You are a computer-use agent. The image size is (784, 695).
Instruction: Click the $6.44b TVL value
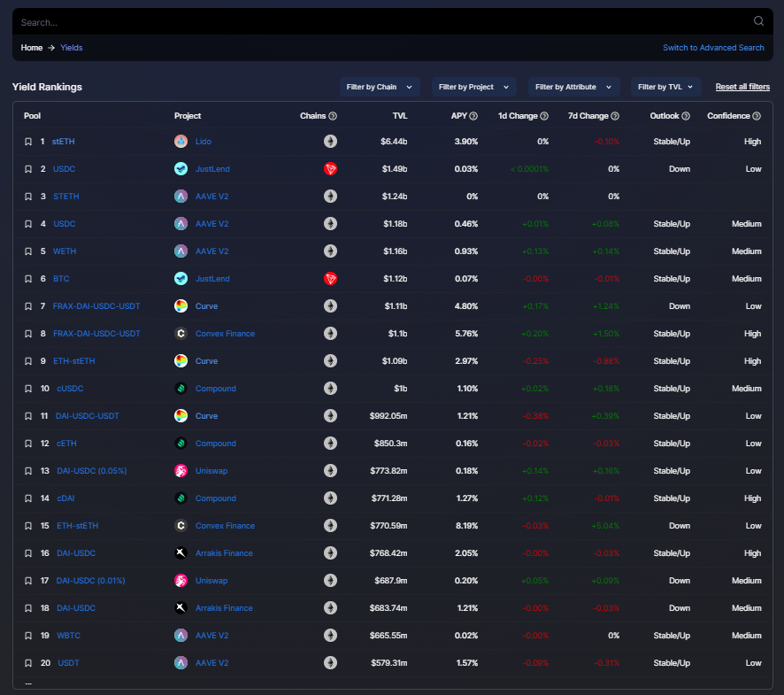coord(394,142)
